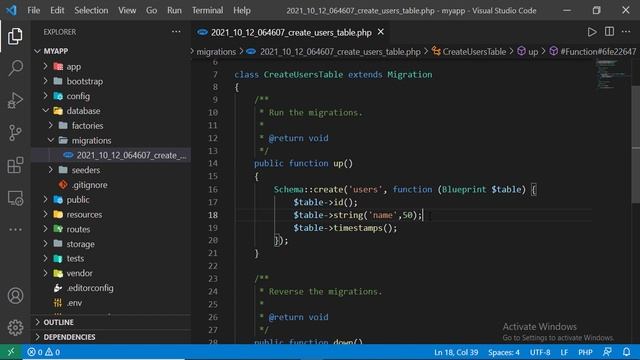Screen dimensions: 640x360
Task: Expand the OUTLINE section
Action: [x=111, y=322]
